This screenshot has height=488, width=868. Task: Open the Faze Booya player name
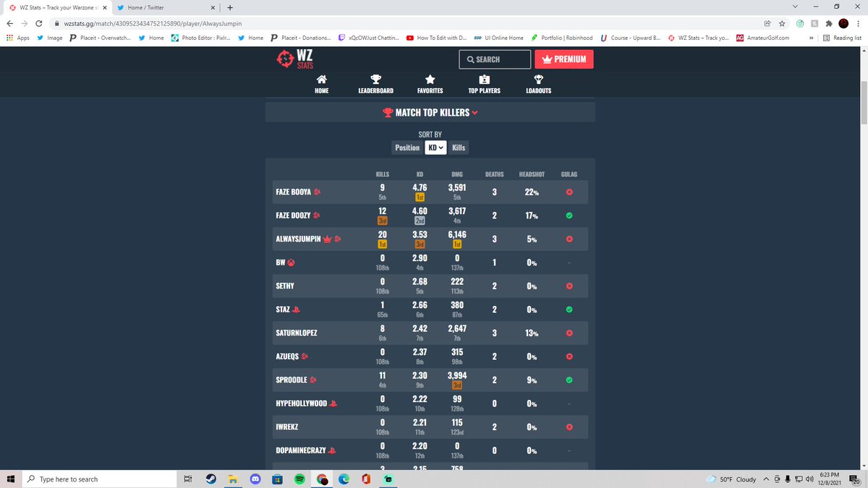point(294,192)
